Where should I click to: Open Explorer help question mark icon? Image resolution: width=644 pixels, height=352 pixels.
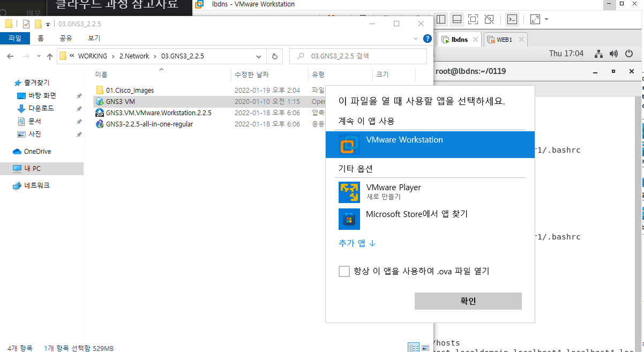427,39
